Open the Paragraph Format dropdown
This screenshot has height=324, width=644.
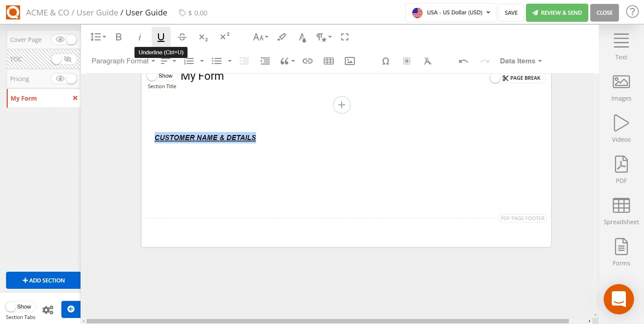click(123, 61)
